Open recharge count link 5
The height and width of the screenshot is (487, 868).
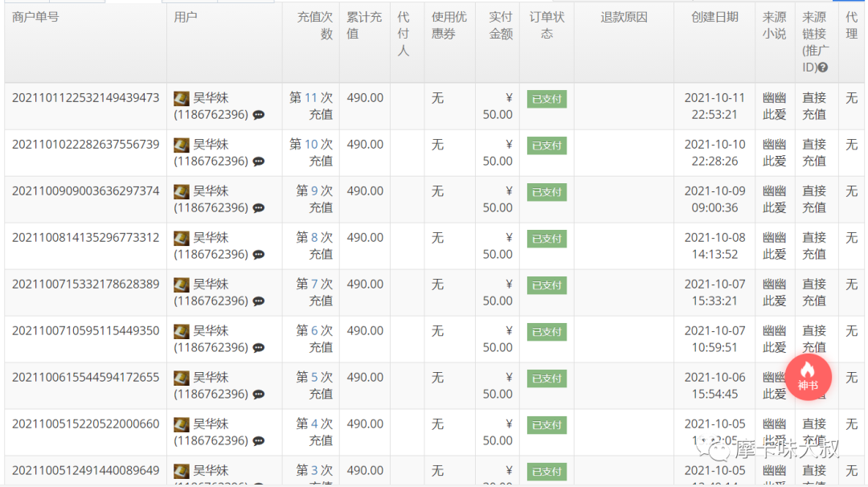[314, 377]
